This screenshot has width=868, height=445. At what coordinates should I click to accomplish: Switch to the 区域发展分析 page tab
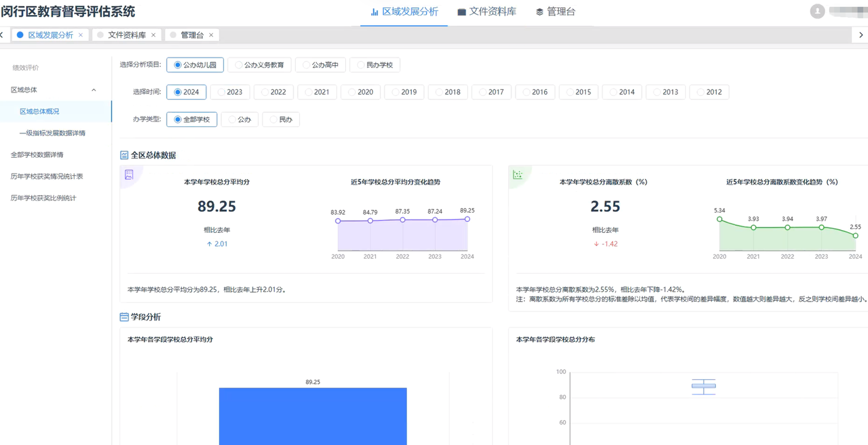coord(50,35)
